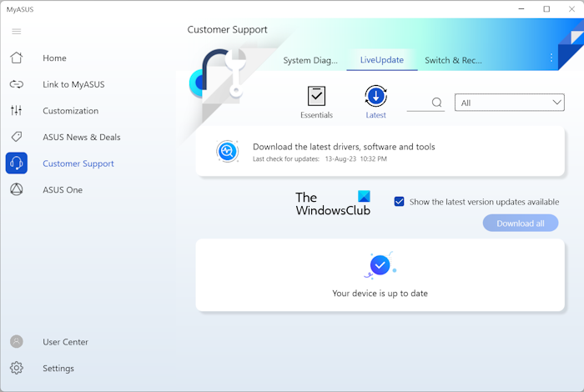Click the Link to MyASUS icon
The image size is (584, 392).
17,84
